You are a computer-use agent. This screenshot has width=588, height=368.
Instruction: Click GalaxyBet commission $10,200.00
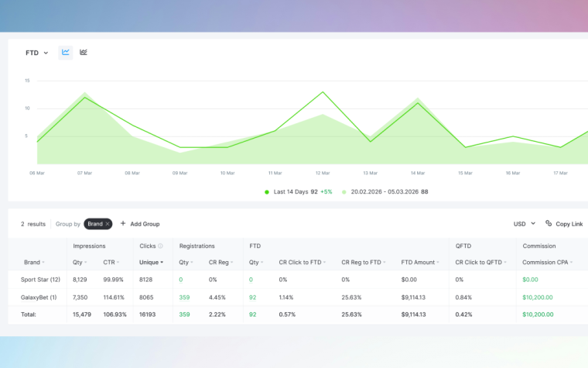(x=538, y=297)
